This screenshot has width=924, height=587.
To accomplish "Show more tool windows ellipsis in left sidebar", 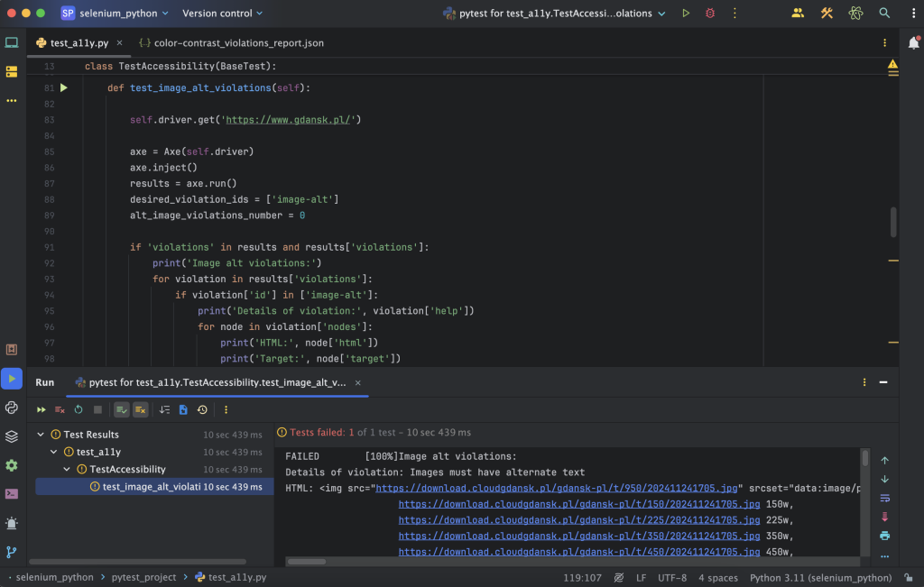I will [x=12, y=101].
